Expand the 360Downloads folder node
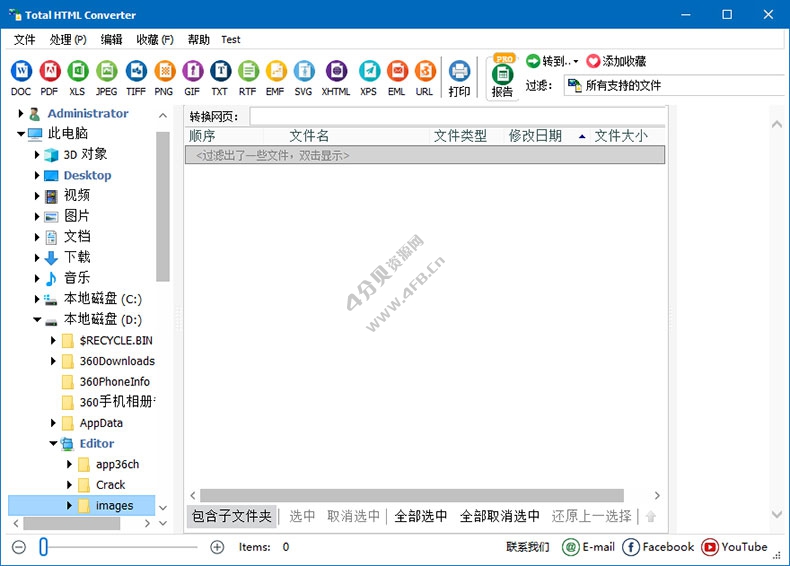 click(53, 361)
